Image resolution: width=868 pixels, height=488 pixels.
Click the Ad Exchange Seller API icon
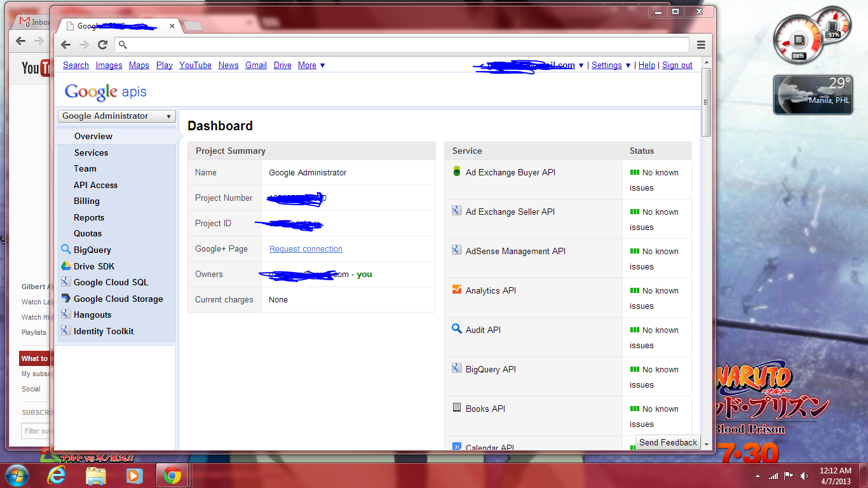click(456, 211)
